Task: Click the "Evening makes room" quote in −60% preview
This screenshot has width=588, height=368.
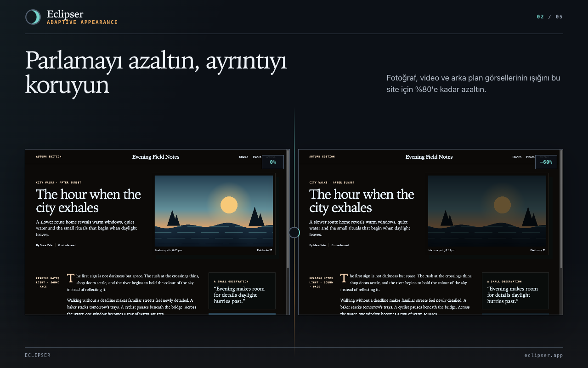Action: click(x=513, y=295)
